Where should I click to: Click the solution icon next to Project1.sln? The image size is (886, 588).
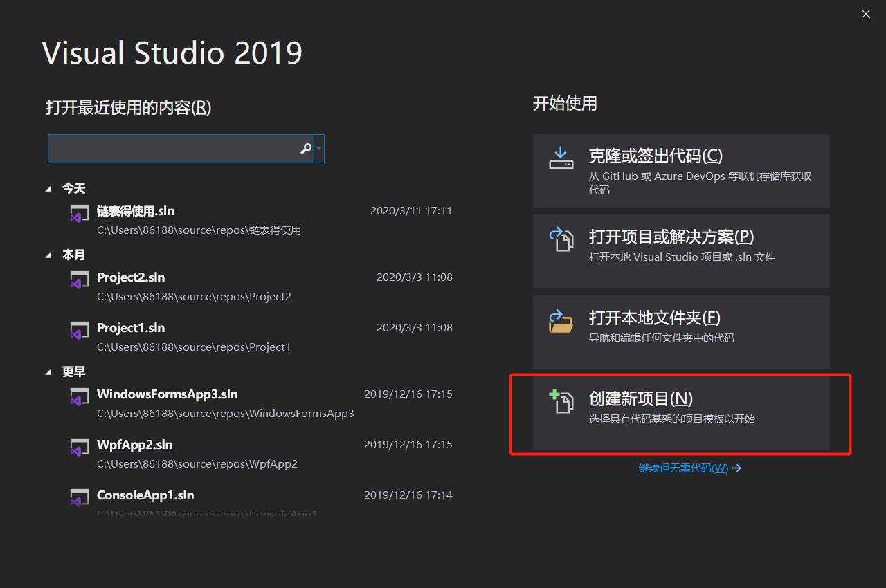point(79,330)
